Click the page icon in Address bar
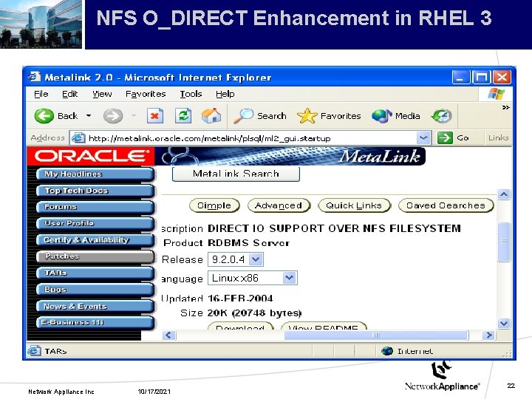Image resolution: width=532 pixels, height=399 pixels. pos(78,137)
